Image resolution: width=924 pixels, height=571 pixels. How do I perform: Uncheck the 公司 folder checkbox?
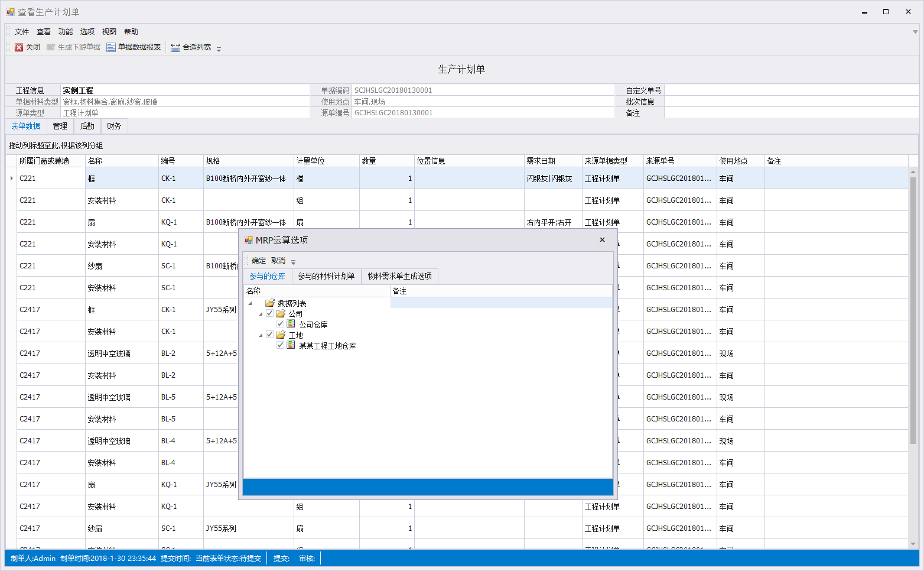click(270, 313)
